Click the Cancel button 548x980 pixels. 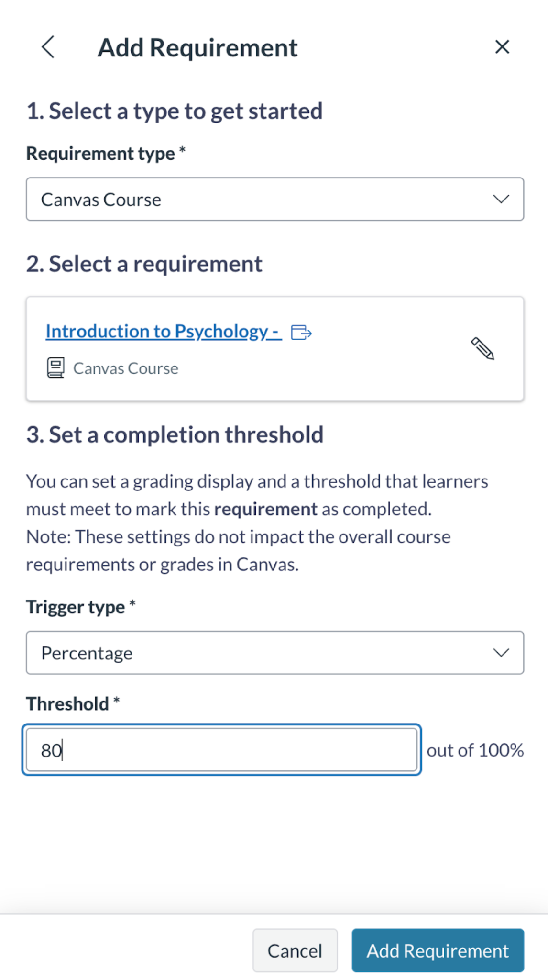(x=295, y=950)
